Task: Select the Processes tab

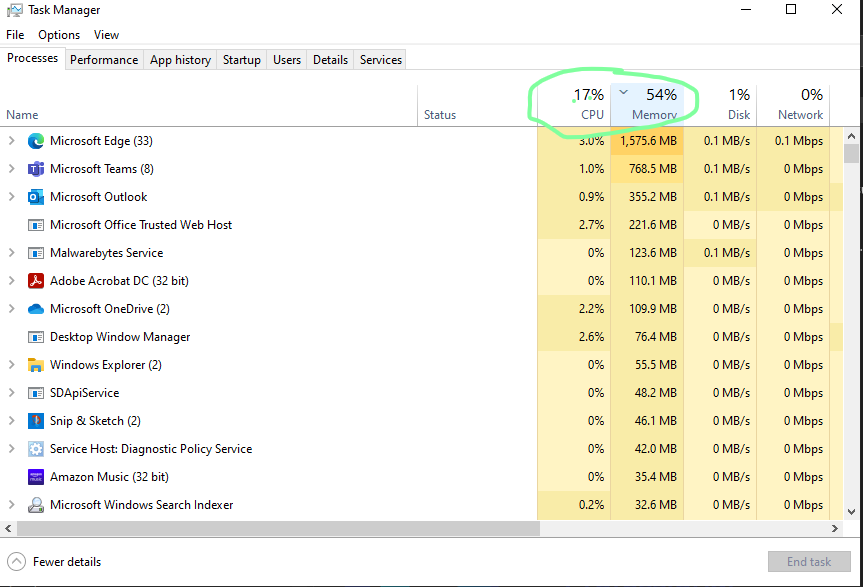Action: [32, 58]
